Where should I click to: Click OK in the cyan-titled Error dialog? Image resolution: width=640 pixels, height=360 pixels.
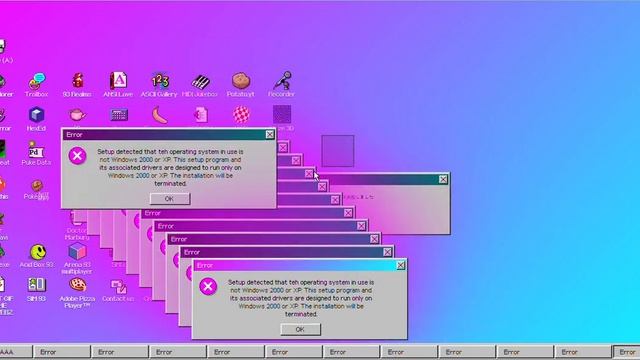[x=300, y=329]
